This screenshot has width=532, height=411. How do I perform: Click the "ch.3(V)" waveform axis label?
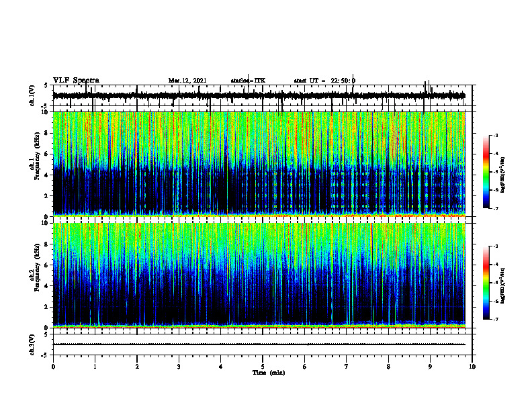(32, 345)
